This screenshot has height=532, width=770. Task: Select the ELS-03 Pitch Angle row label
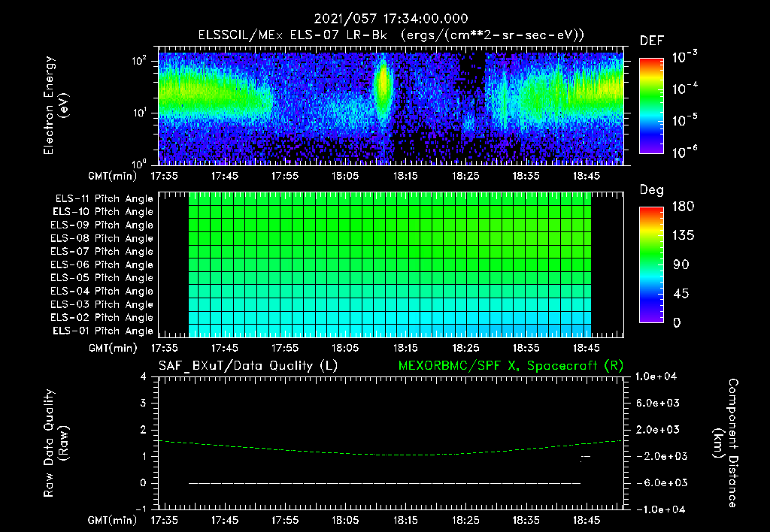[102, 304]
